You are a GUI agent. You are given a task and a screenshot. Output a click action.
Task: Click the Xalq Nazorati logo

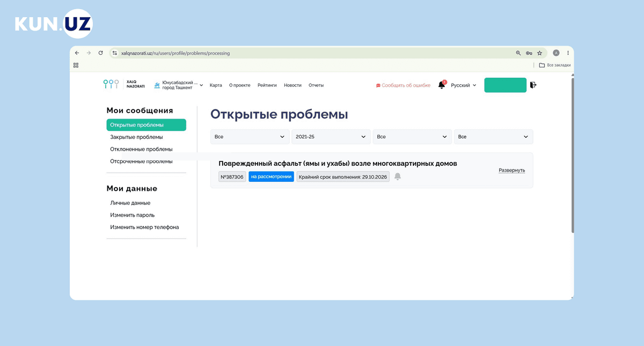point(125,84)
